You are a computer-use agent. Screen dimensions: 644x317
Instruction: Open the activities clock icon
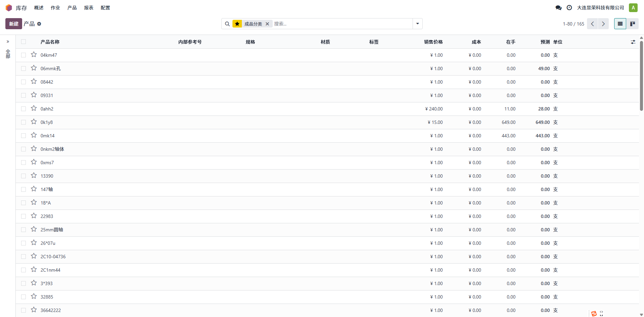[569, 8]
